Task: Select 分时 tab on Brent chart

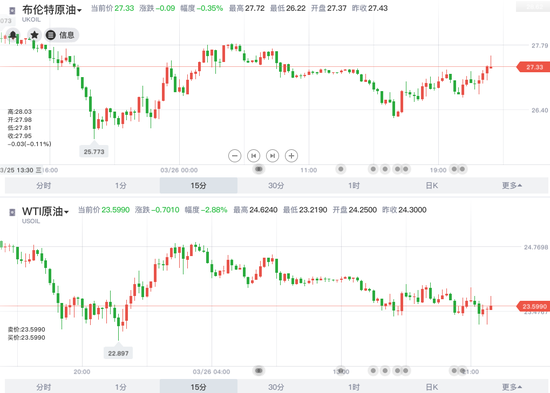Action: (x=43, y=186)
